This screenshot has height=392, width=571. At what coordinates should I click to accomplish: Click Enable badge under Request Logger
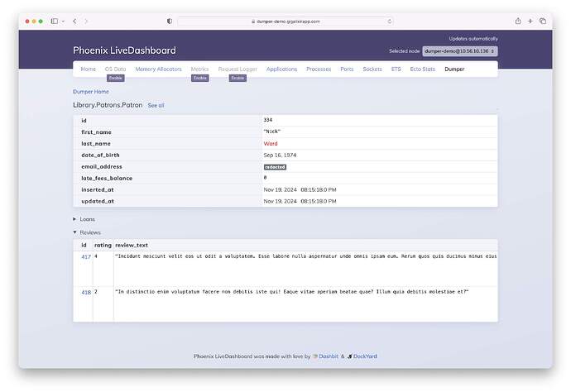click(x=238, y=78)
